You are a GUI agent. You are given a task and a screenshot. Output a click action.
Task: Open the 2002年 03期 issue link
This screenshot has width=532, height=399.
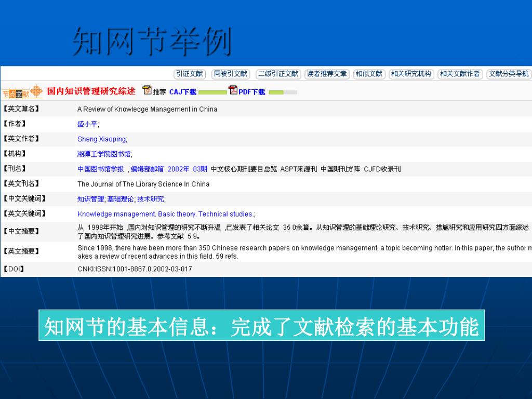tap(187, 169)
